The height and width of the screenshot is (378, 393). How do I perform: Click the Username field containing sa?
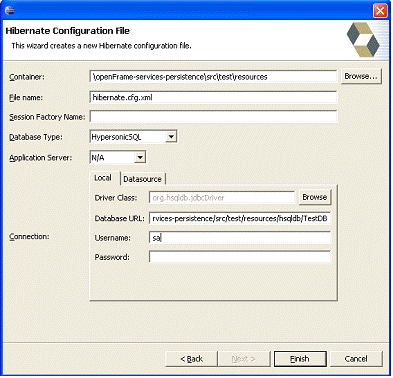240,238
